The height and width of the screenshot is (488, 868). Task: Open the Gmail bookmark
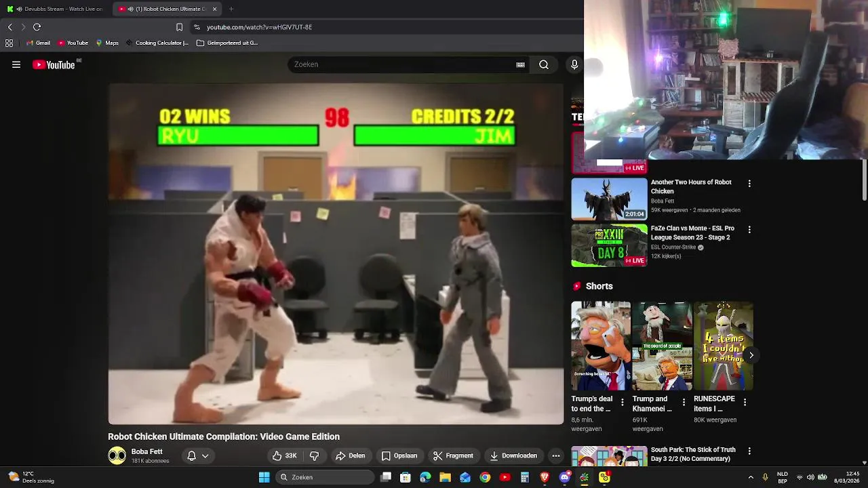pos(38,43)
